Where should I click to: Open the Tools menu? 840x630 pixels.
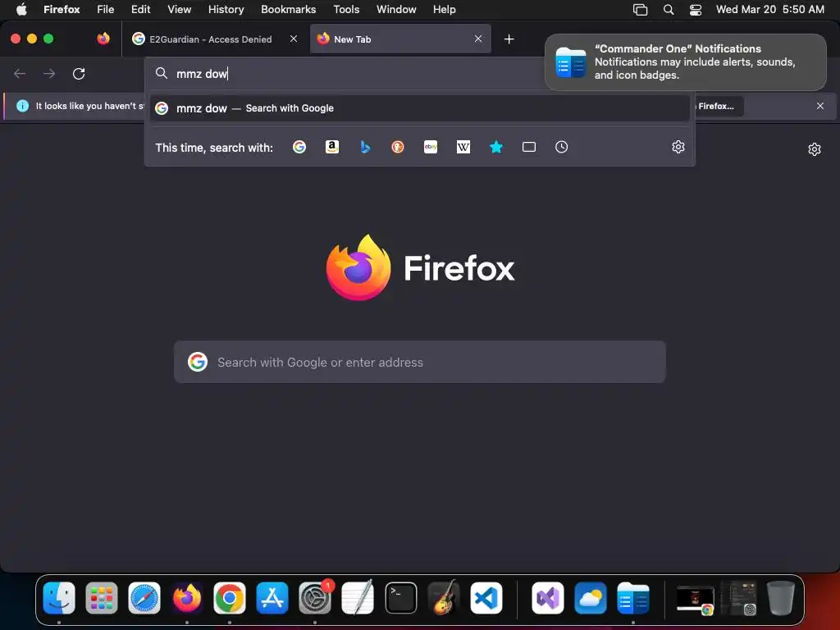point(346,9)
